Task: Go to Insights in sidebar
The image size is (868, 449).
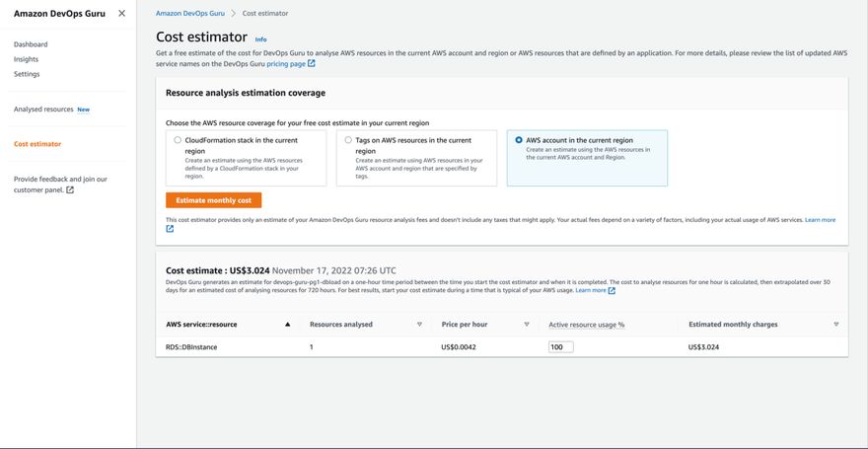Action: click(x=26, y=59)
